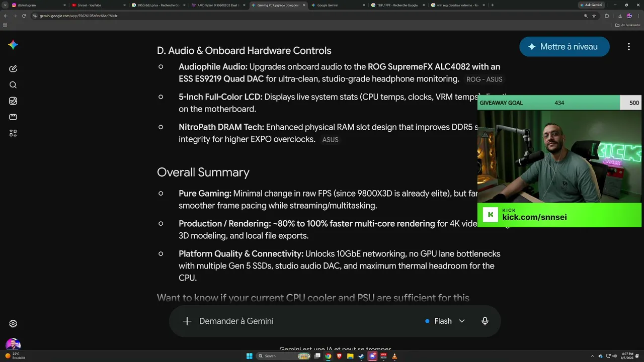Click the plus attach button in prompt box

click(187, 321)
